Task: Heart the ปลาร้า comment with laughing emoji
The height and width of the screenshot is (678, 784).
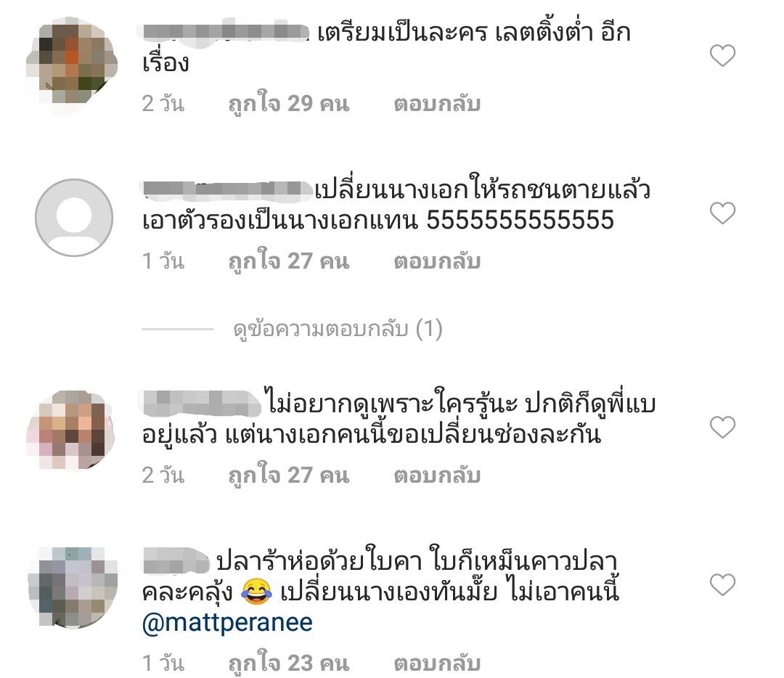Action: click(x=722, y=585)
